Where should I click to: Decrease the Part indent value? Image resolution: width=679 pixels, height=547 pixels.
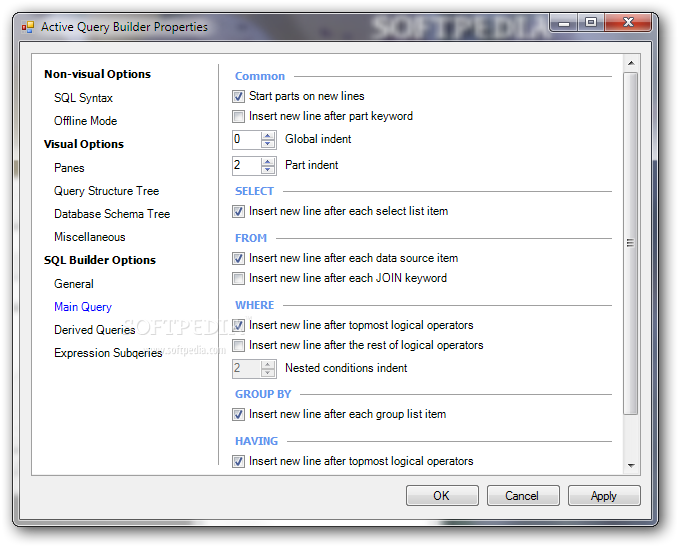point(268,169)
